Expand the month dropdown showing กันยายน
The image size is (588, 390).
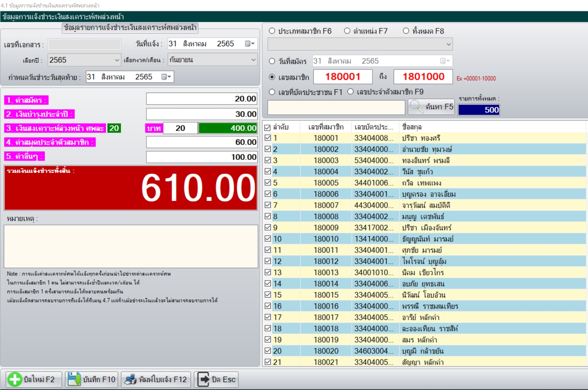[253, 60]
